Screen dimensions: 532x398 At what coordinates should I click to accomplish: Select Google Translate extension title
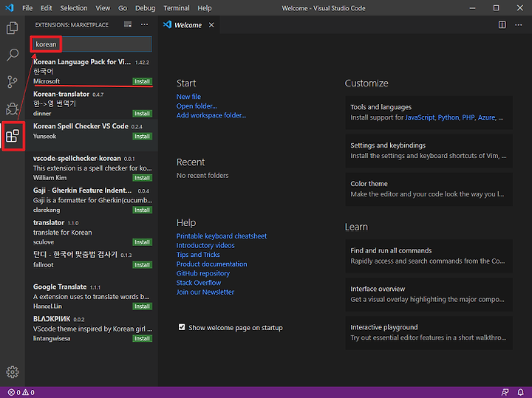click(60, 287)
